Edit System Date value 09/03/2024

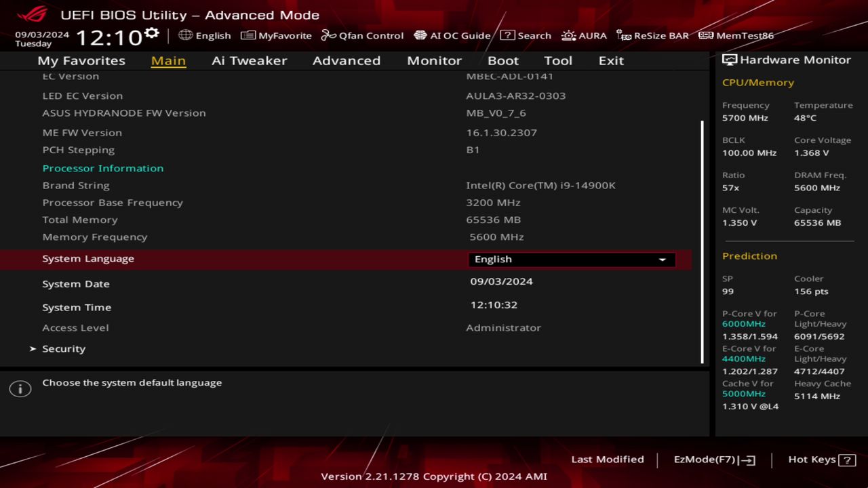[502, 281]
